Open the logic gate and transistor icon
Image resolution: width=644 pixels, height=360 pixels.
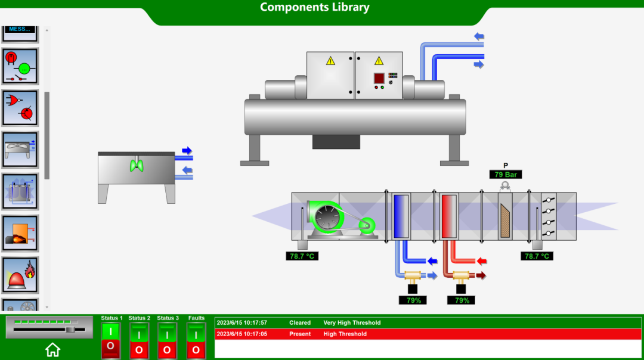20,108
